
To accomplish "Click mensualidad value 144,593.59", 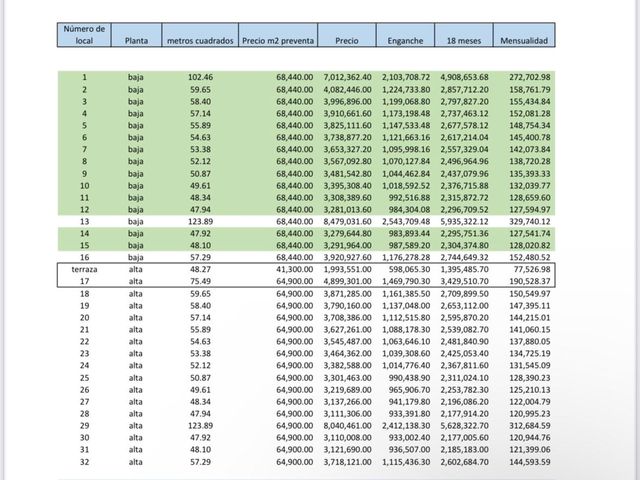I will tap(530, 462).
